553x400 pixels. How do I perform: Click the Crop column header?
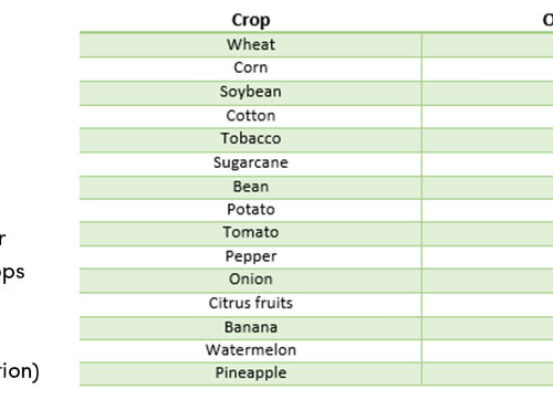point(251,20)
